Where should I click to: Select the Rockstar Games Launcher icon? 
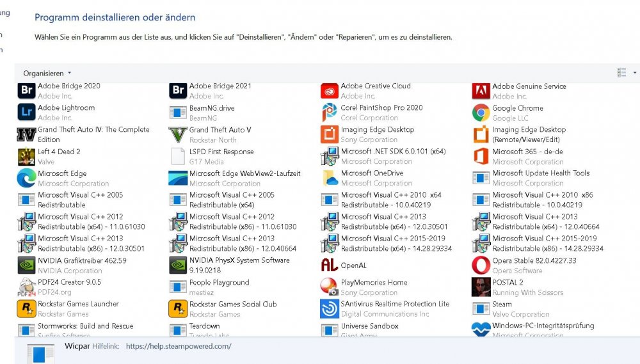tap(26, 309)
